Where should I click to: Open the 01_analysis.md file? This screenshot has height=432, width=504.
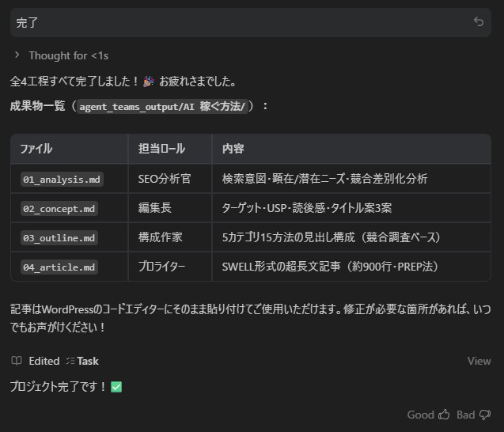[x=61, y=180]
